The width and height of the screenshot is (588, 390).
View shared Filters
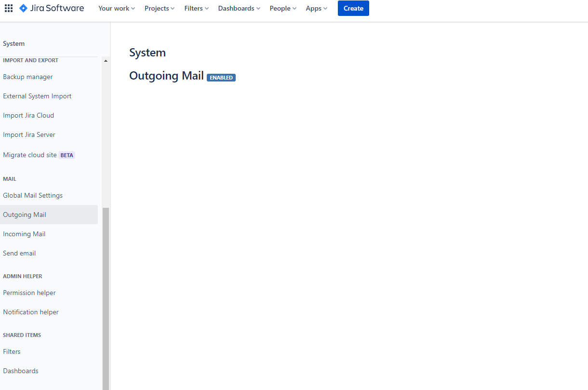coord(12,351)
